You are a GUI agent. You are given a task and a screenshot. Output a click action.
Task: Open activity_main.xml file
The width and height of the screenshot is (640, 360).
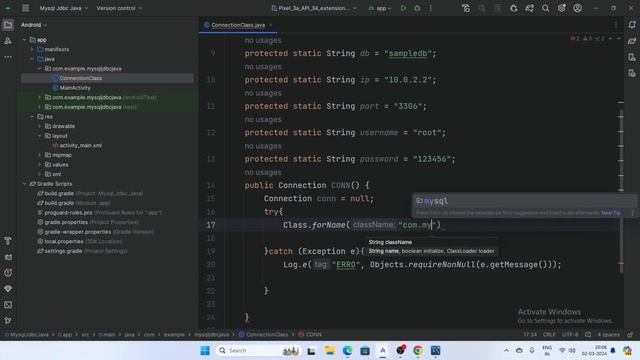pyautogui.click(x=80, y=145)
